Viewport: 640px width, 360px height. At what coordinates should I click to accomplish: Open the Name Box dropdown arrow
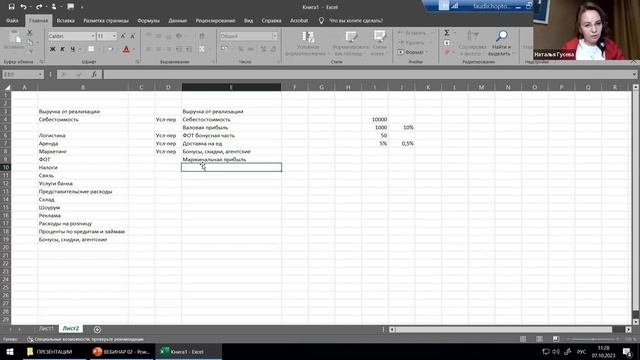coord(40,75)
